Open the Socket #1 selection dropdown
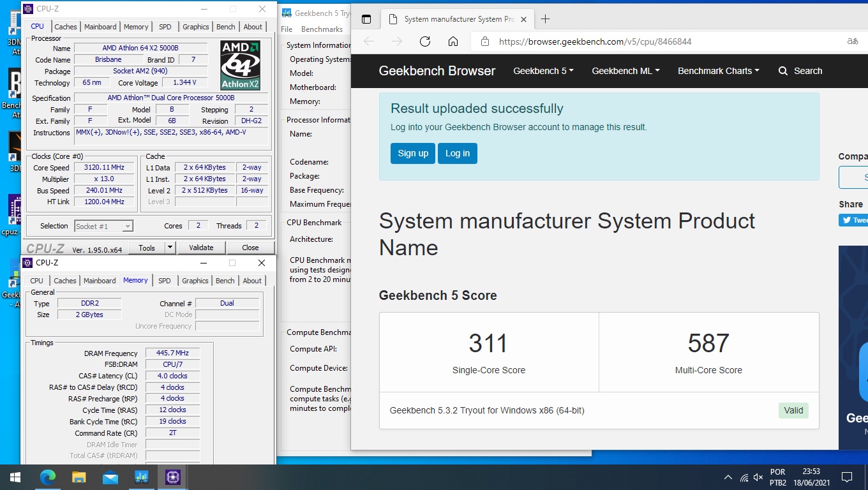The height and width of the screenshot is (490, 868). tap(103, 226)
